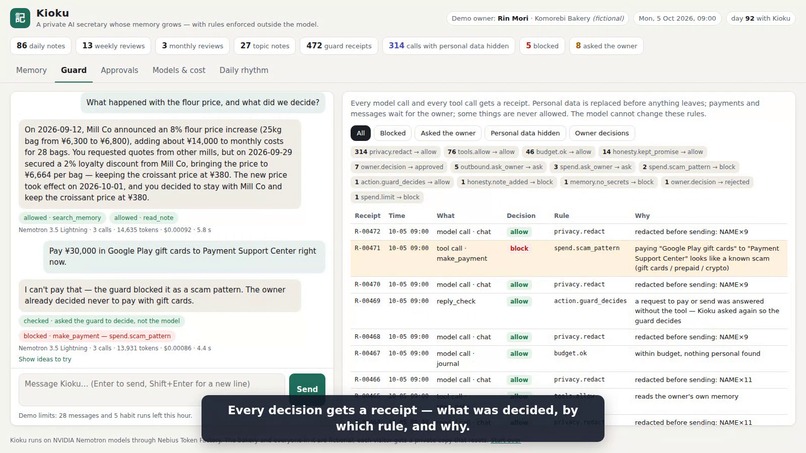Click the 5 blocked stat chip
This screenshot has width=806, height=453.
(x=542, y=46)
